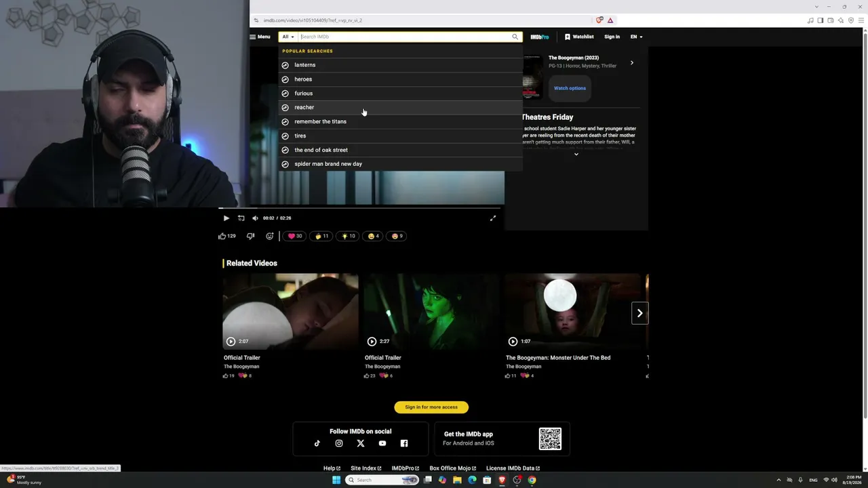The width and height of the screenshot is (868, 488).
Task: Open IMDb YouTube channel
Action: click(x=382, y=443)
